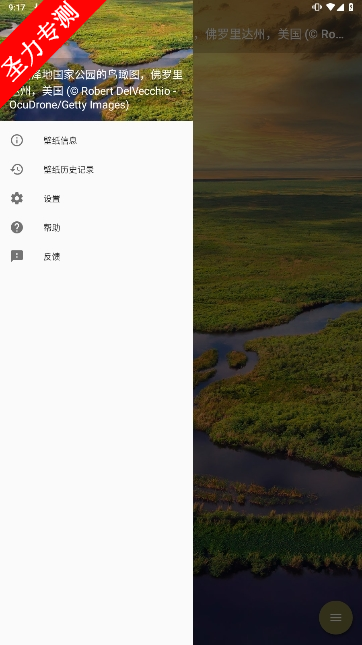Tap the drawer header wallpaper thumbnail

click(96, 60)
